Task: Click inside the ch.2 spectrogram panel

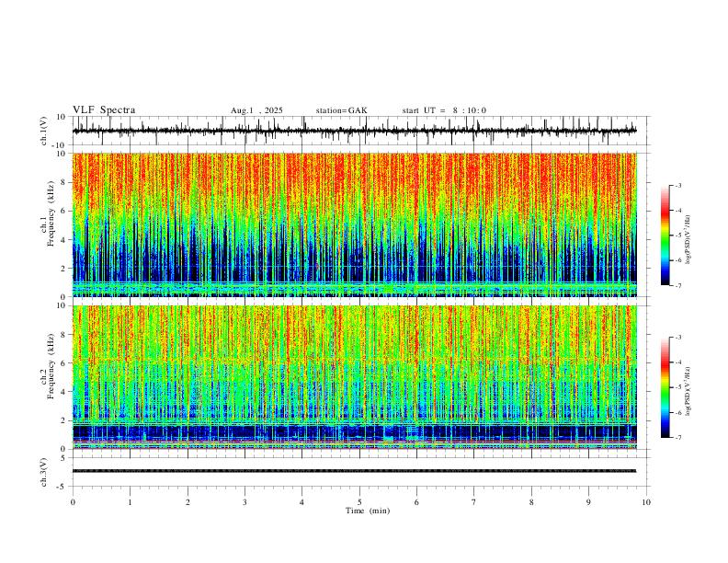Action: pos(355,377)
